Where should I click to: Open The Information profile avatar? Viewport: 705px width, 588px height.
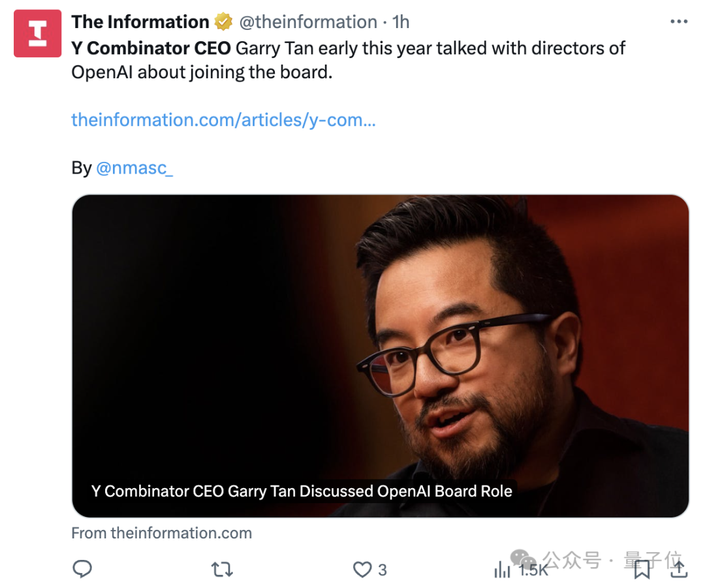[x=37, y=33]
